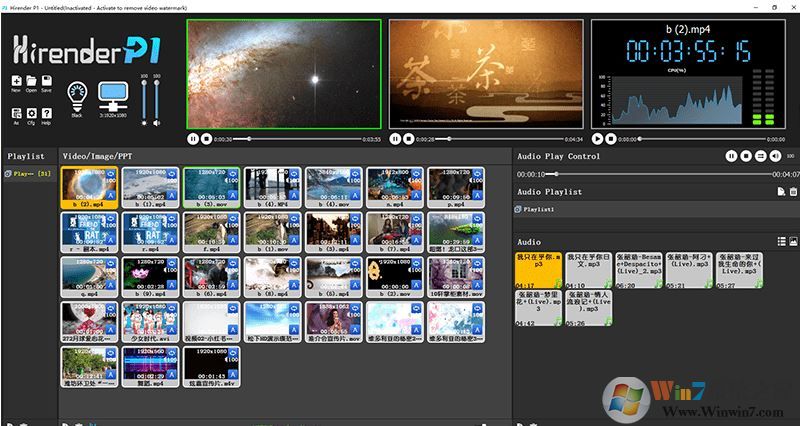Switch Audio panel to thumbnail view

(x=793, y=241)
